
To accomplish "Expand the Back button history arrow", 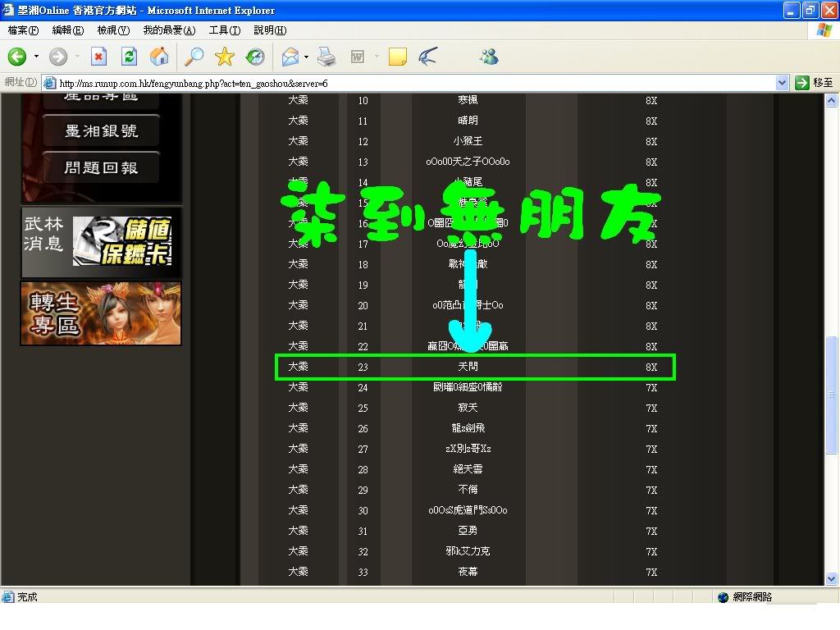I will point(36,57).
